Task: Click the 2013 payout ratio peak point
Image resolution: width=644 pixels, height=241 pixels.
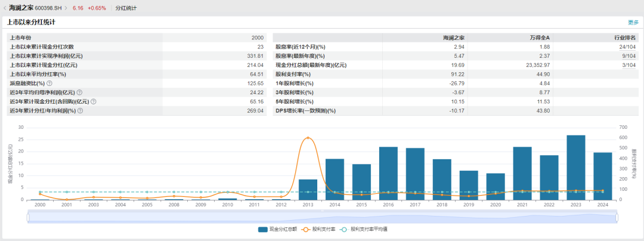Action: [308, 138]
